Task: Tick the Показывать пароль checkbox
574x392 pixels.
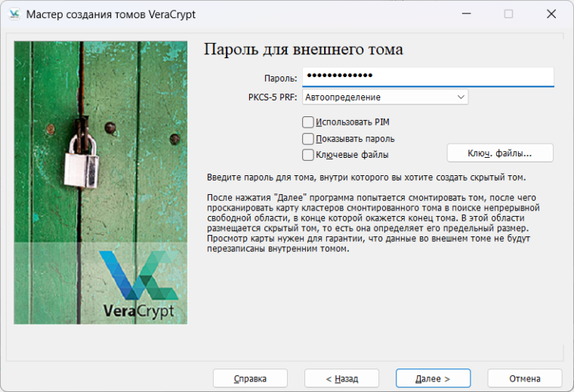Action: 307,138
